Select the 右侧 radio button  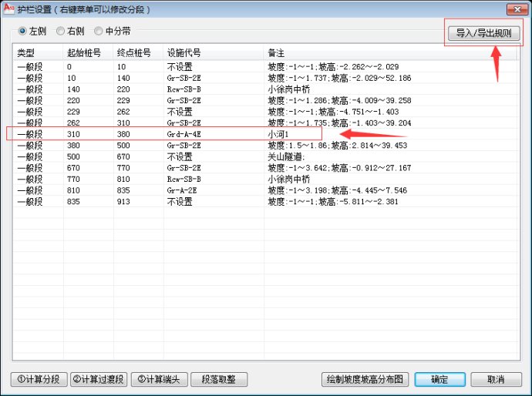(60, 32)
